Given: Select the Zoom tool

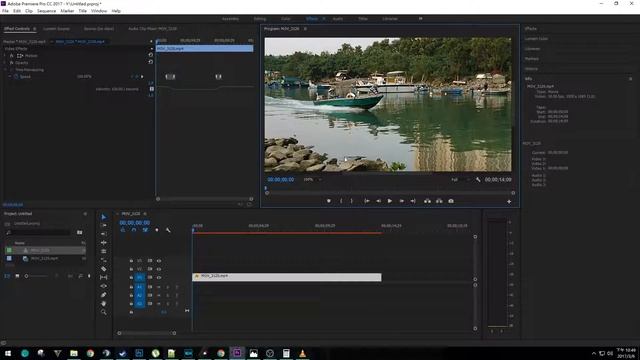Looking at the screenshot, I should pos(104,312).
